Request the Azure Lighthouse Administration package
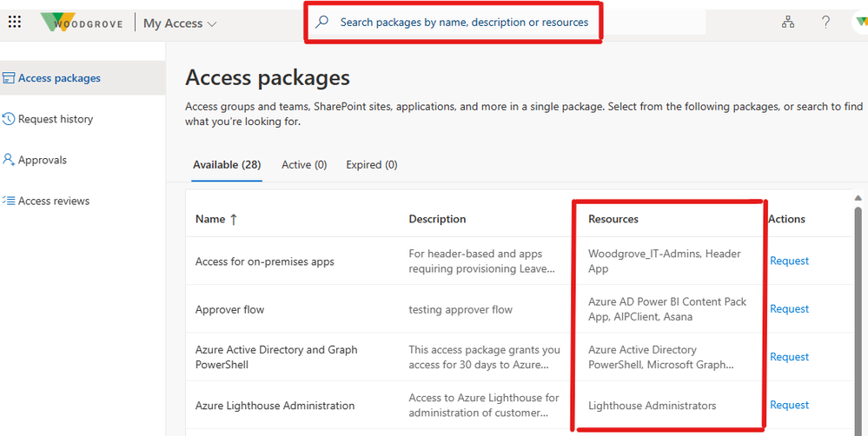This screenshot has width=868, height=436. pos(789,405)
